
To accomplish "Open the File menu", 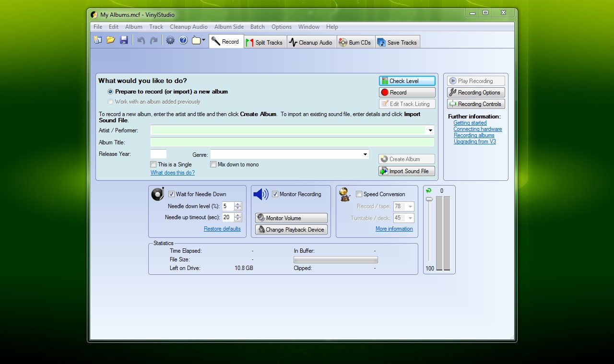I will pos(98,27).
